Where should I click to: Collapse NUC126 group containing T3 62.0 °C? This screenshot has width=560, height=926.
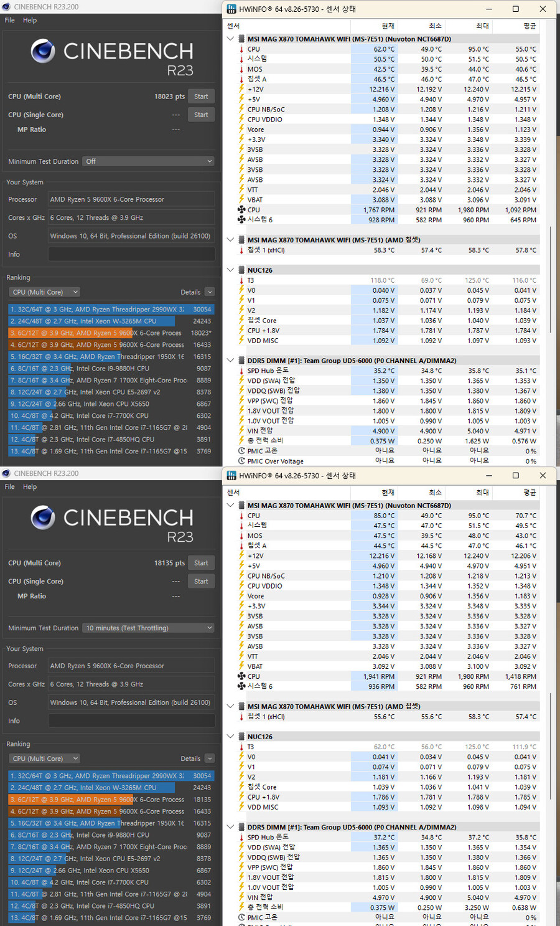click(231, 736)
